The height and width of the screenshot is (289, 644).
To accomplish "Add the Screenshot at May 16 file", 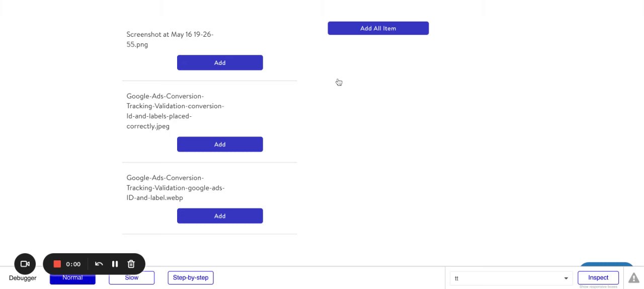I will pos(220,63).
